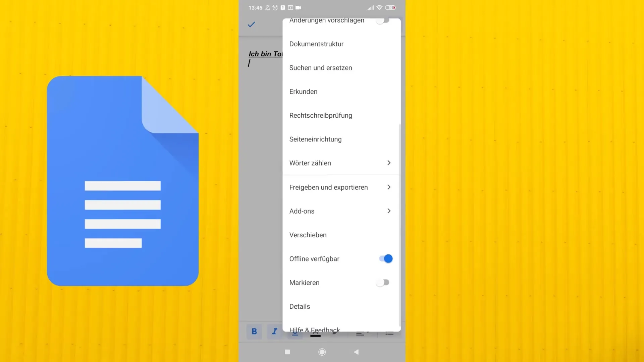Enable Offline verfügbar toggle
The width and height of the screenshot is (644, 362).
tap(384, 258)
